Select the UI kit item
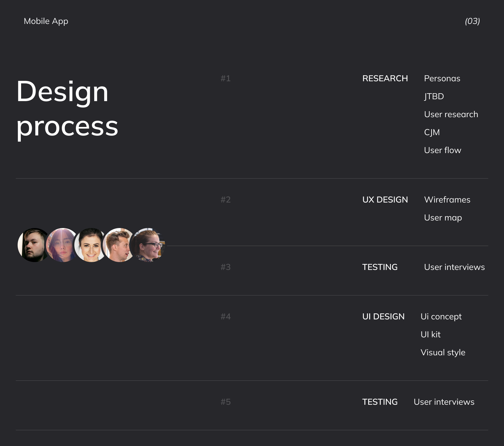 point(431,334)
